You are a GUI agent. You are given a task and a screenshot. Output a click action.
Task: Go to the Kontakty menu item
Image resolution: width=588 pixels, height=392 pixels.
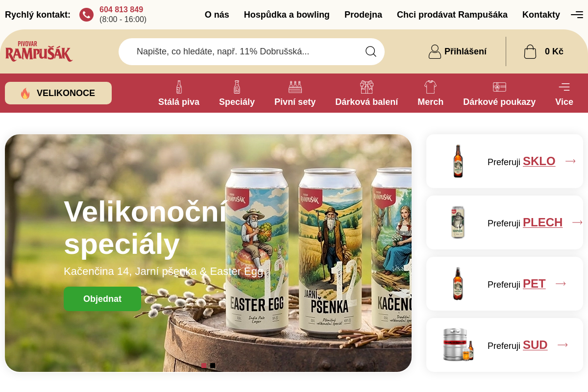click(541, 15)
